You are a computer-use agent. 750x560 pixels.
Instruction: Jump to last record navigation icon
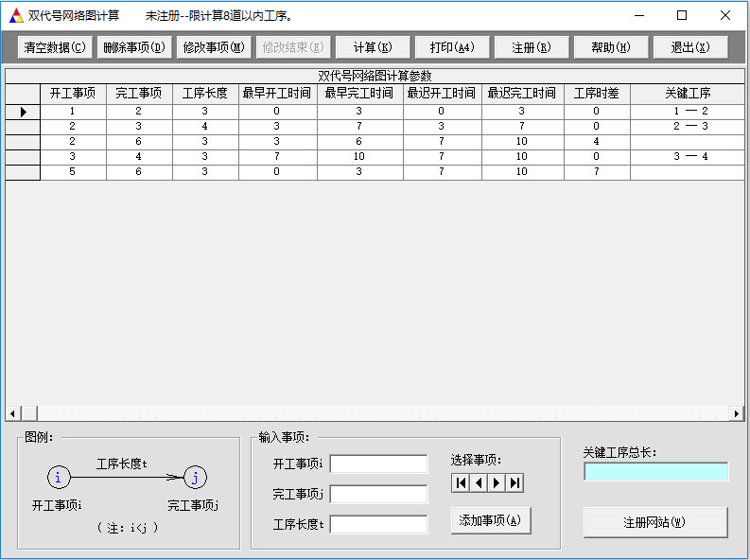515,483
